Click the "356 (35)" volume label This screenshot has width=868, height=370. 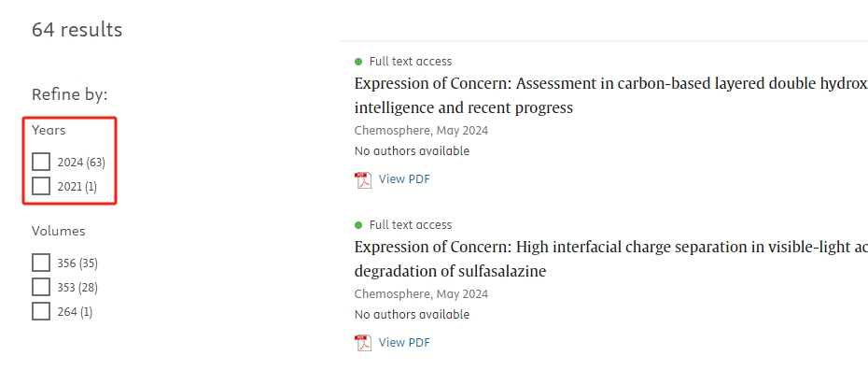tap(77, 263)
